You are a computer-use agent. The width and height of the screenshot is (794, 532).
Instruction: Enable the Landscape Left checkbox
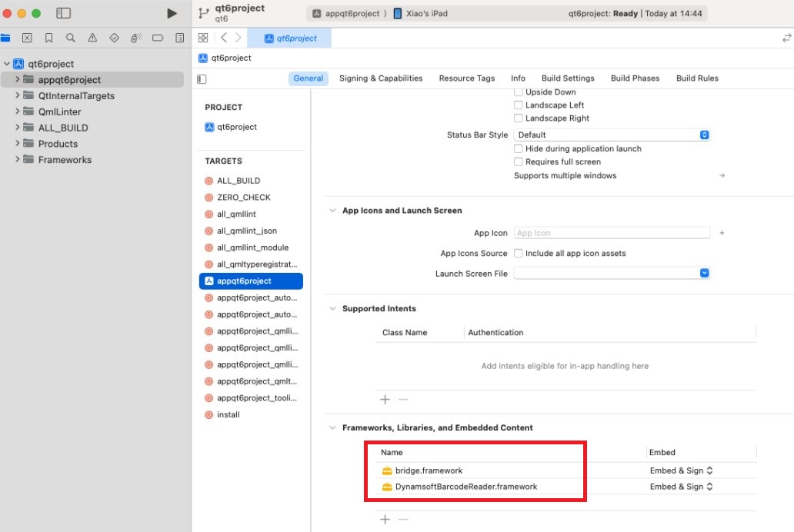519,105
